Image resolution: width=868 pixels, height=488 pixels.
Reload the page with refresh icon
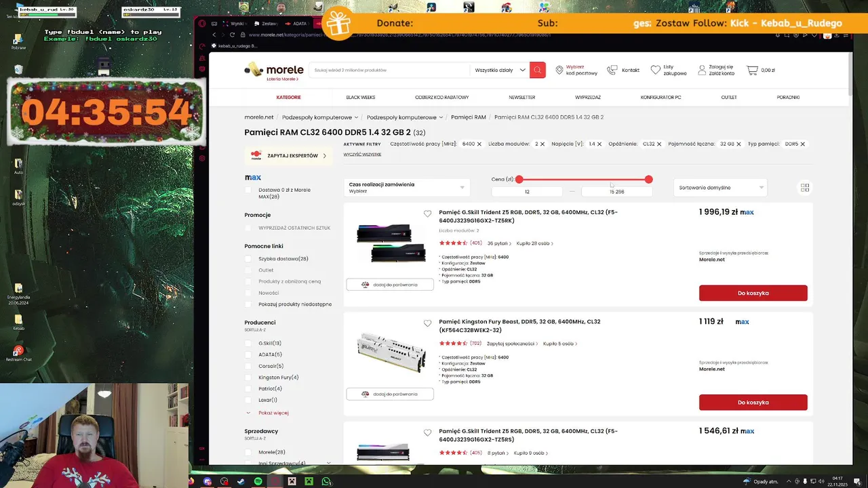tap(233, 35)
